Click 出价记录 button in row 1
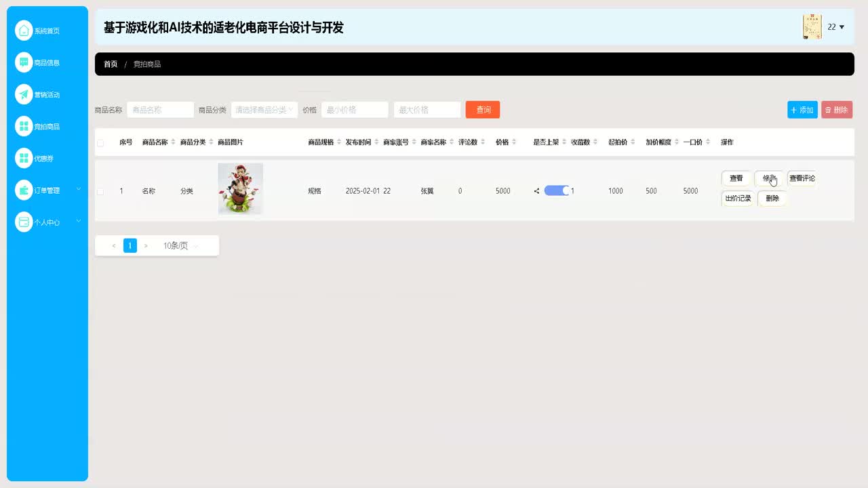Image resolution: width=868 pixels, height=488 pixels. 738,199
